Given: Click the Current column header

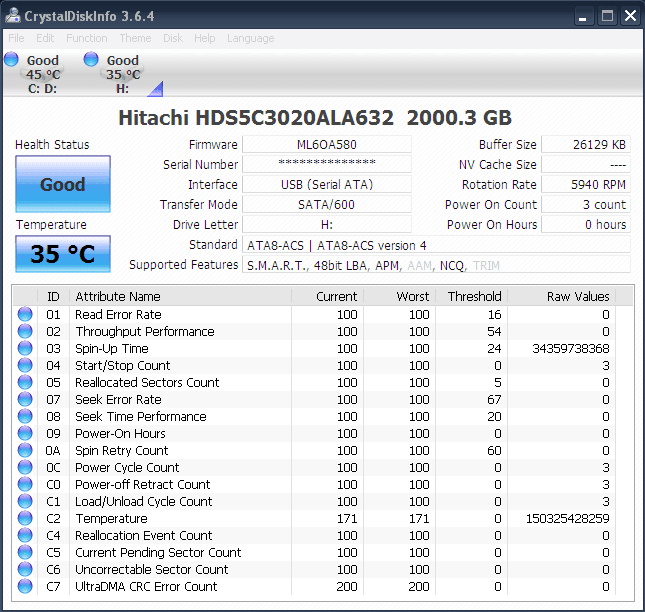Looking at the screenshot, I should tap(327, 296).
